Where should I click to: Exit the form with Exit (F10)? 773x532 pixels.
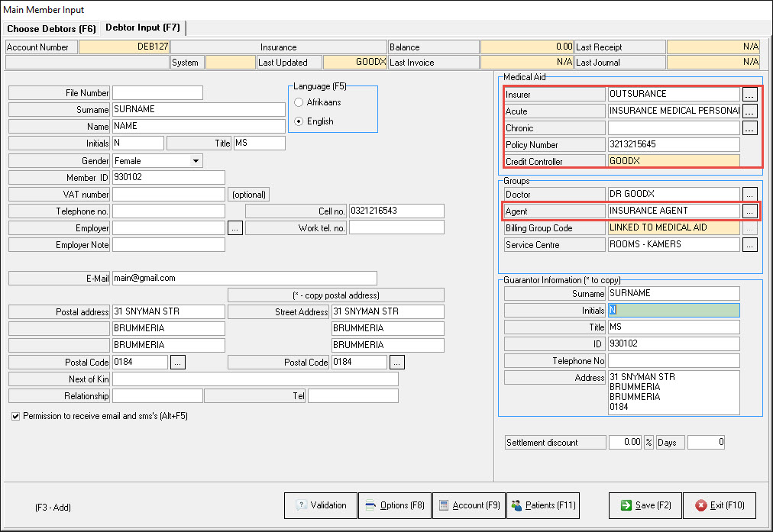tap(719, 505)
